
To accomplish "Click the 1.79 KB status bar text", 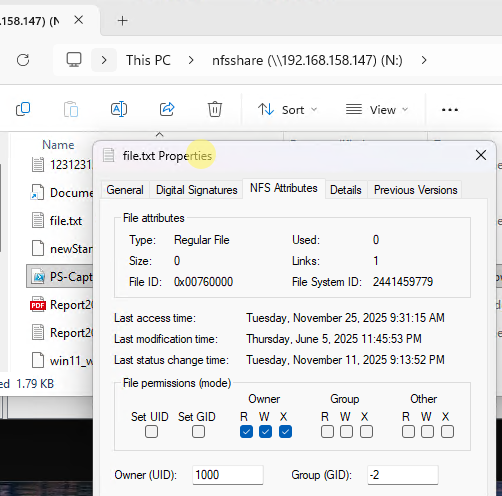I will (x=35, y=384).
